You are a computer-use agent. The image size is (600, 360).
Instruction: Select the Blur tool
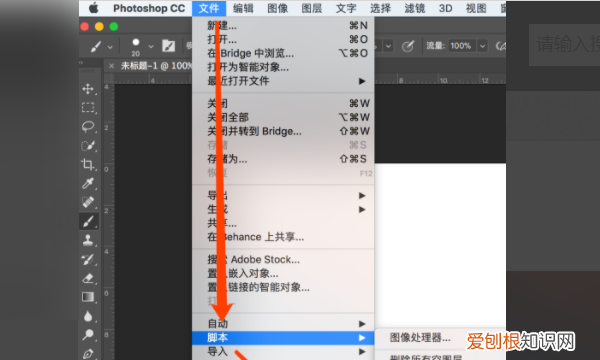(x=88, y=316)
